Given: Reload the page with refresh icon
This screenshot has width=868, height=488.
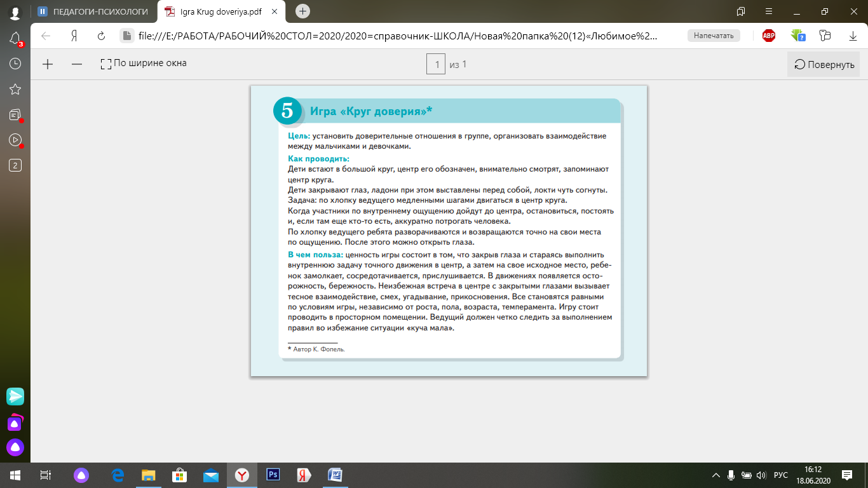Looking at the screenshot, I should coord(101,36).
